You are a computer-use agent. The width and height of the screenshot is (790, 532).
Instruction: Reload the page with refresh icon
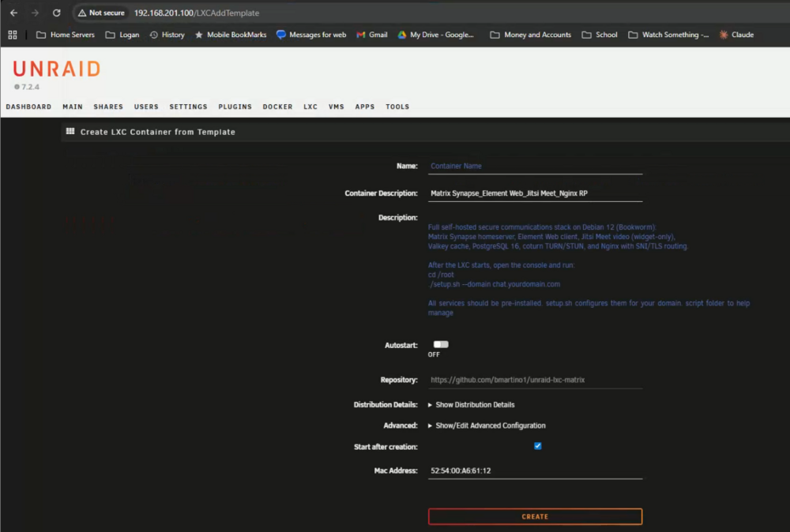[56, 13]
